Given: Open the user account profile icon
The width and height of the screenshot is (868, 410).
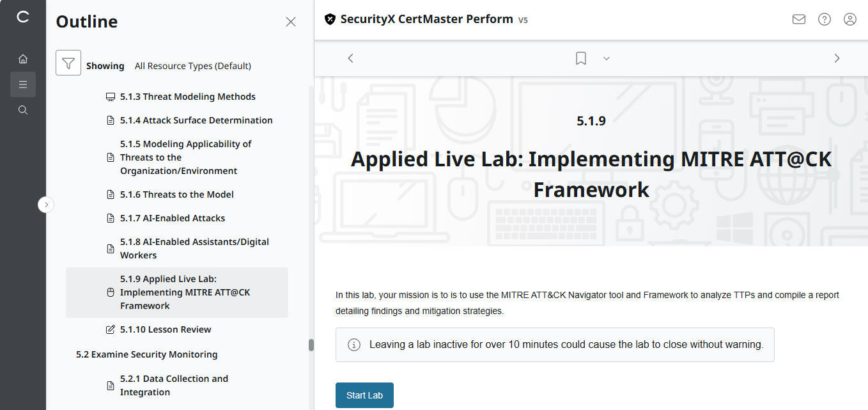Looking at the screenshot, I should [x=849, y=19].
